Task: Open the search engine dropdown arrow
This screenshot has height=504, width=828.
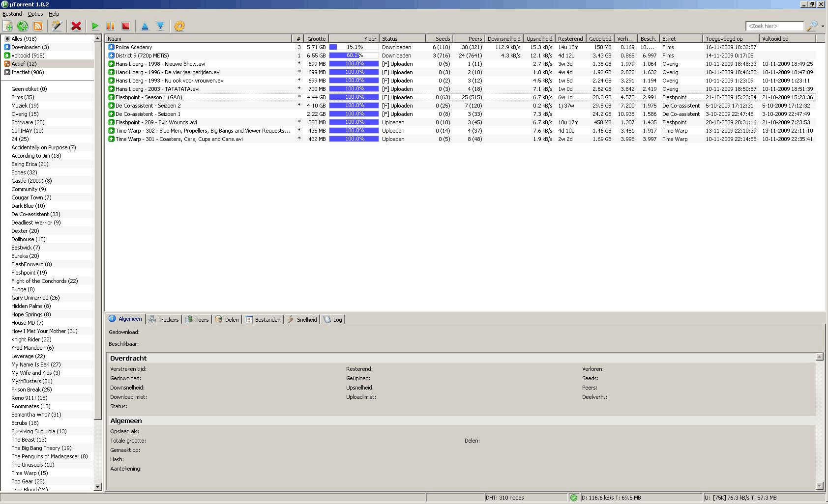Action: click(x=823, y=26)
